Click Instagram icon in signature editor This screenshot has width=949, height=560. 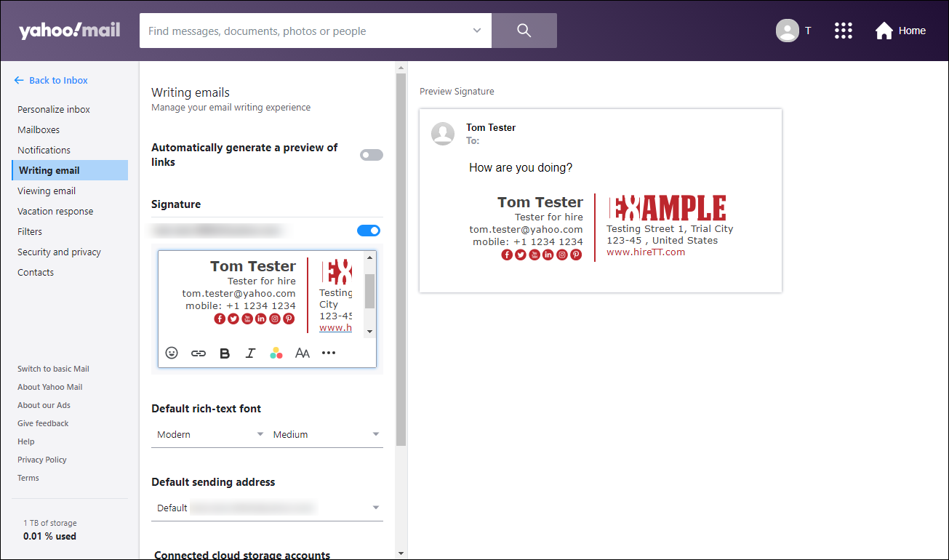click(x=275, y=319)
